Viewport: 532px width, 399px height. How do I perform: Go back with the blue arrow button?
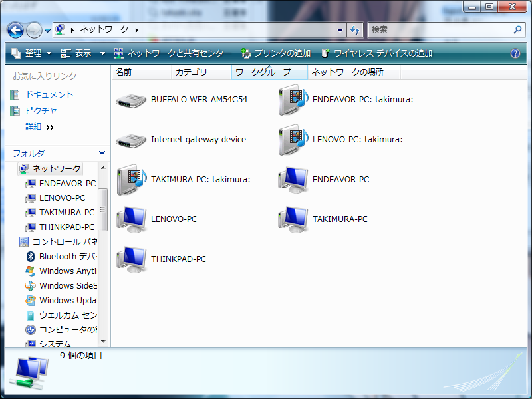coord(15,30)
